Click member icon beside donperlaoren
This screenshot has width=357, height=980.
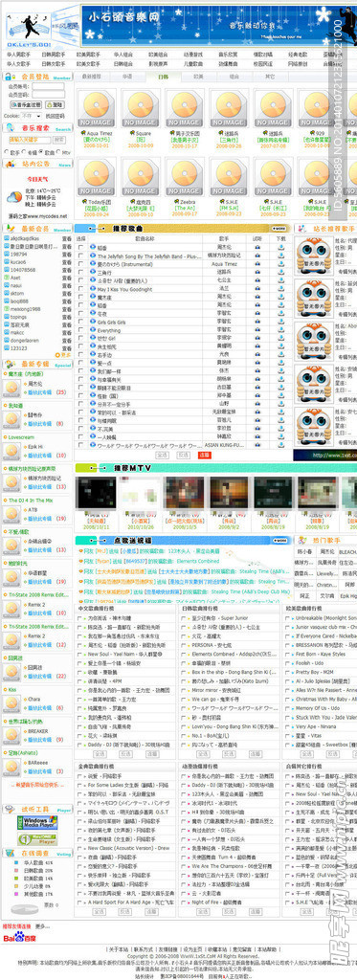coord(7,341)
